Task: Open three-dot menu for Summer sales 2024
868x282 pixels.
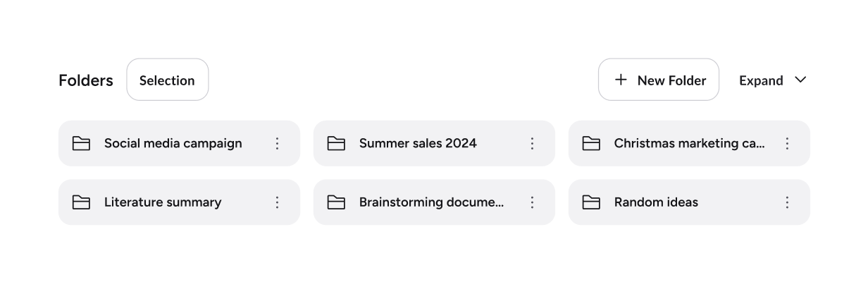Action: (532, 144)
